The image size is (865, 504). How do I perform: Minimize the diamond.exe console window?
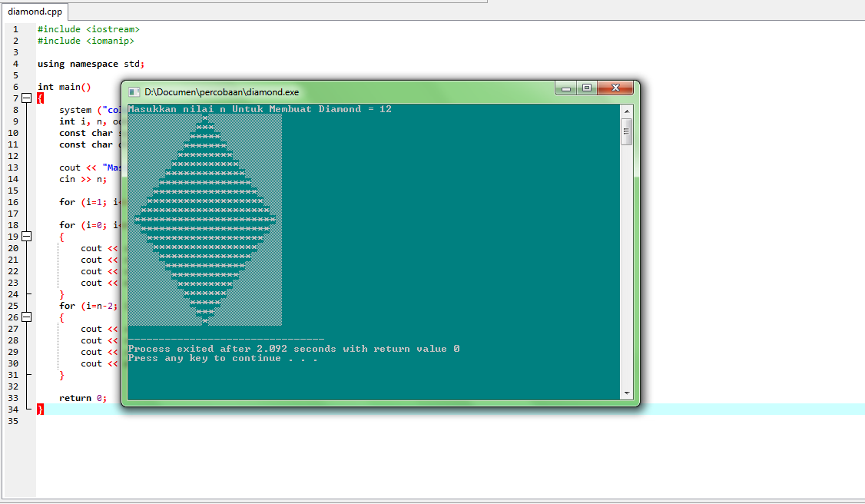(x=565, y=88)
